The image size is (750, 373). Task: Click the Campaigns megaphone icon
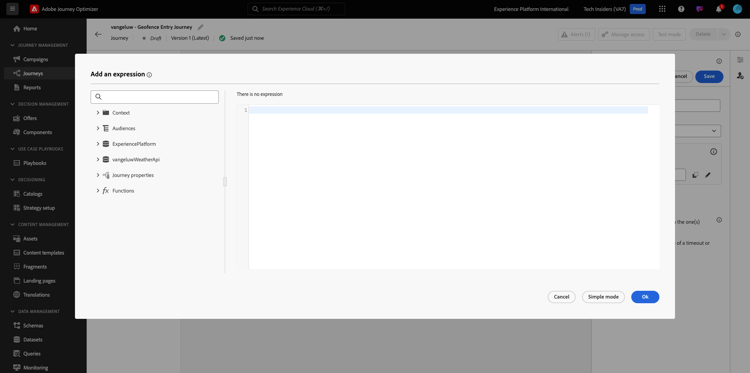pos(17,59)
